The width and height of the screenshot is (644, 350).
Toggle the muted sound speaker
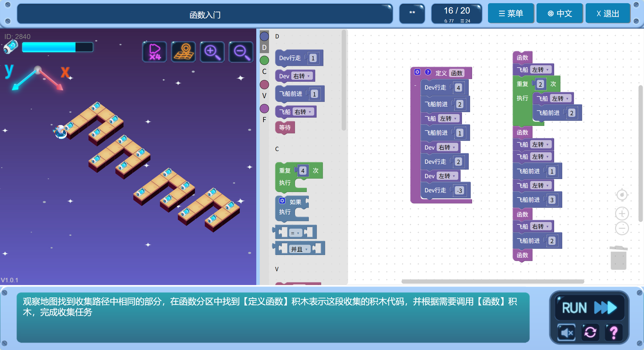click(567, 332)
